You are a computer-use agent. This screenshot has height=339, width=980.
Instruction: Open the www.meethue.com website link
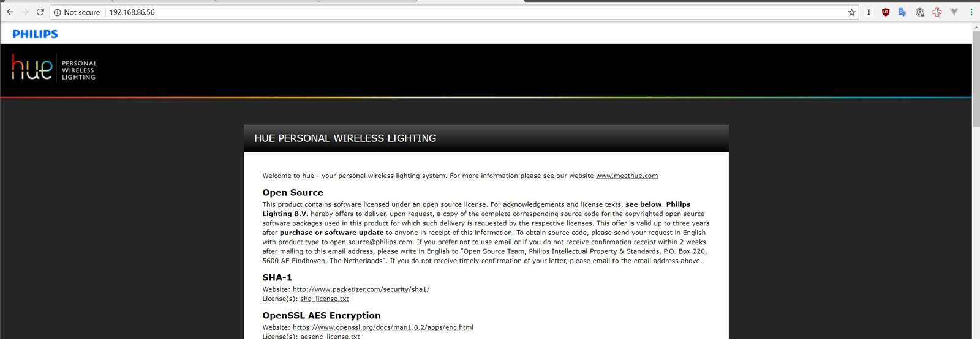tap(627, 176)
